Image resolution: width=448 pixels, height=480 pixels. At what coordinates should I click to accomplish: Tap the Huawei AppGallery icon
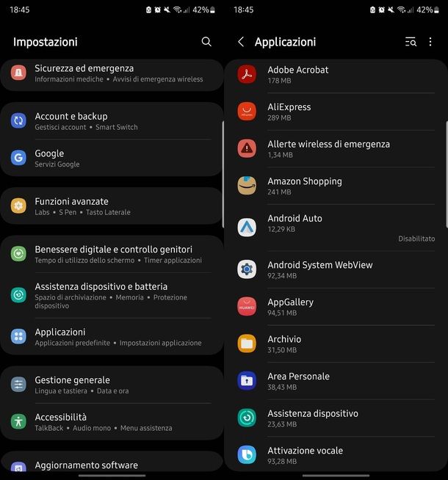(x=247, y=307)
